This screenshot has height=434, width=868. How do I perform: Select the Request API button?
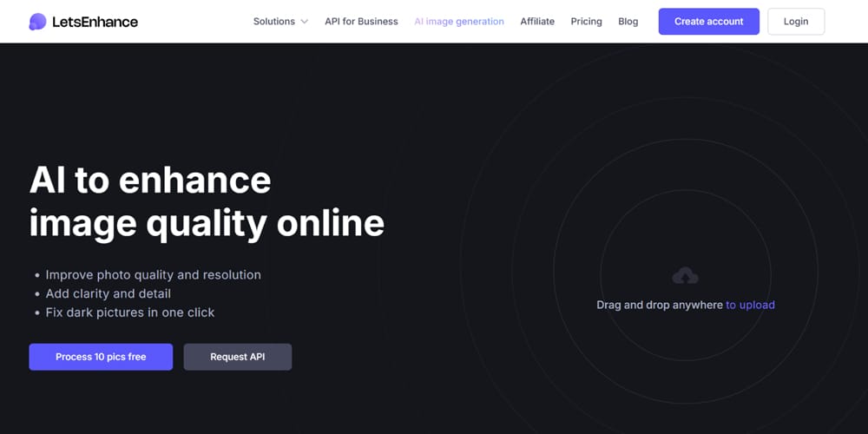tap(237, 357)
